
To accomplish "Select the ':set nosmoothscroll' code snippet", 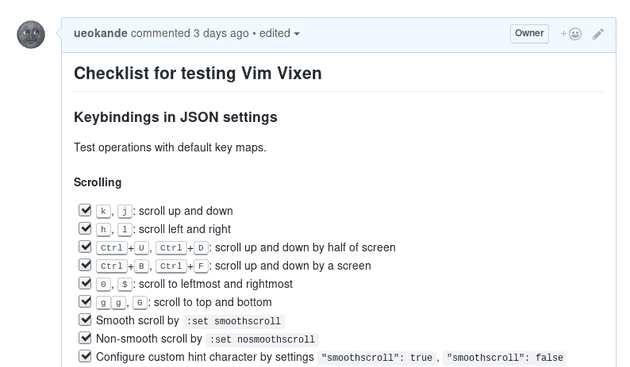I will (262, 340).
